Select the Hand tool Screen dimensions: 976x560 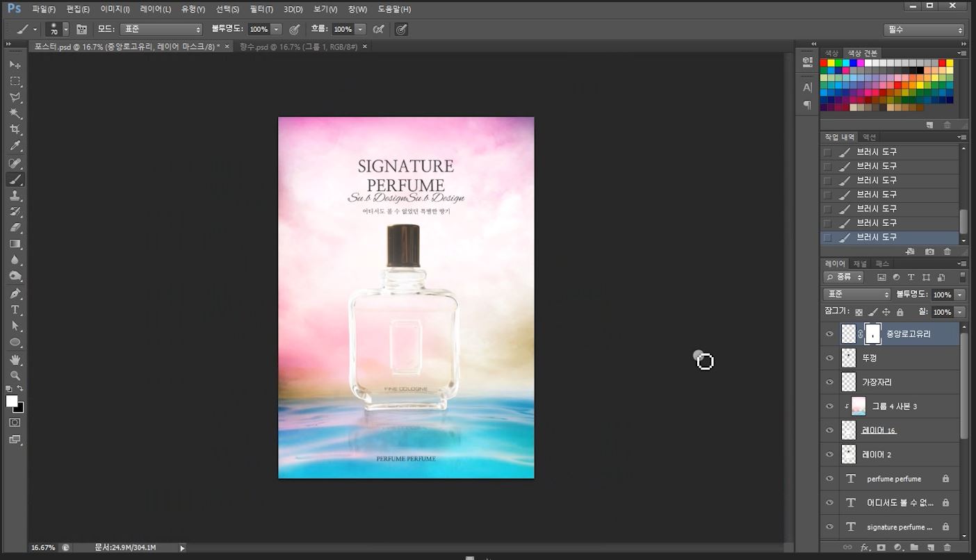click(15, 360)
